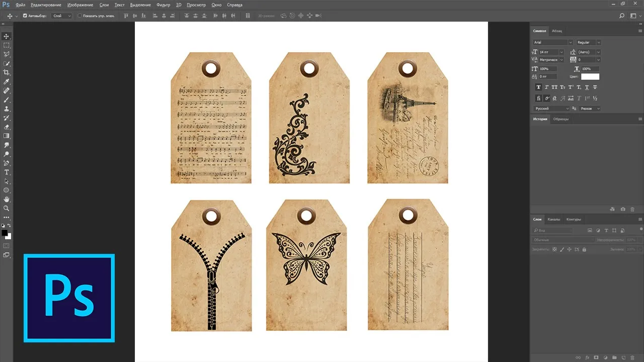Open the Фильтр menu
Screen dimensions: 644x362
[163, 5]
